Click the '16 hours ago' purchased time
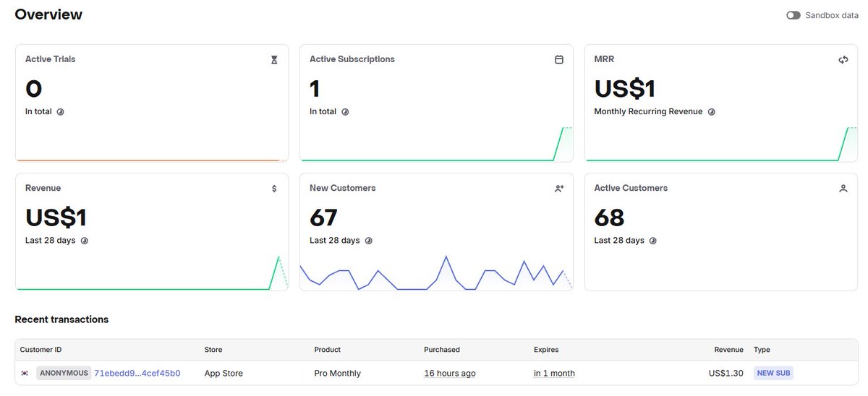This screenshot has height=396, width=868. pyautogui.click(x=450, y=374)
